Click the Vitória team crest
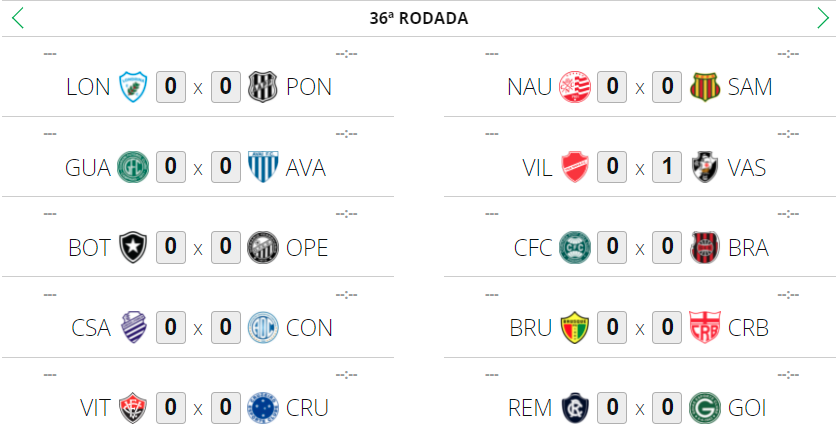 133,407
